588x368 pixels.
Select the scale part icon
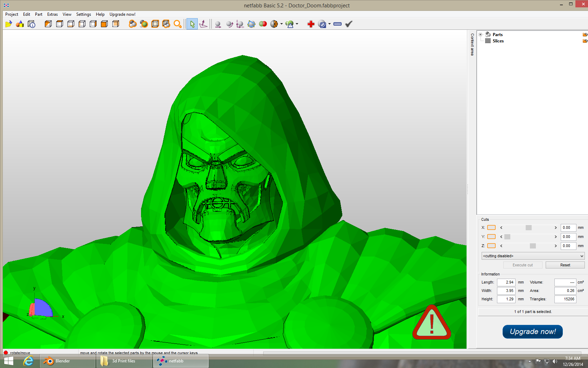pyautogui.click(x=240, y=24)
